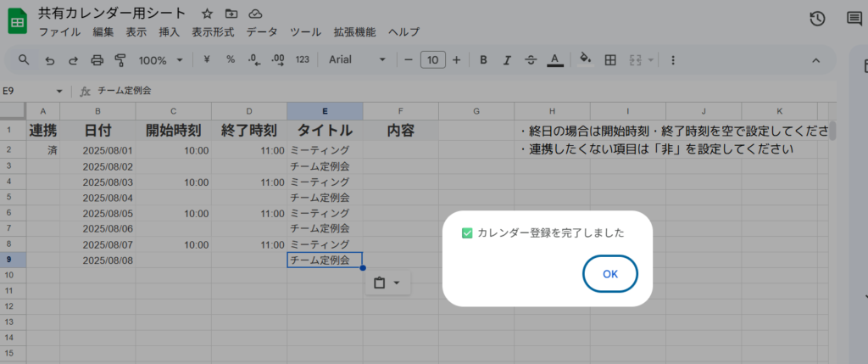The width and height of the screenshot is (868, 364).
Task: Activate the paint format tool
Action: (x=120, y=60)
